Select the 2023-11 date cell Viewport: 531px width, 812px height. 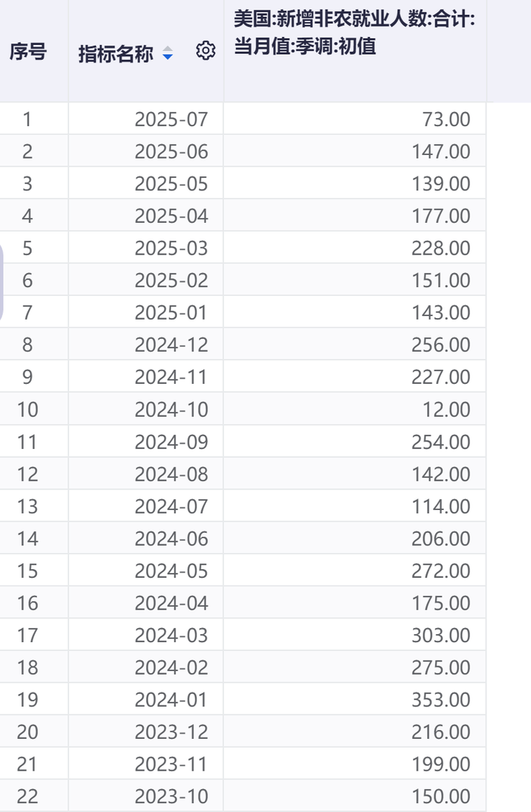point(171,764)
